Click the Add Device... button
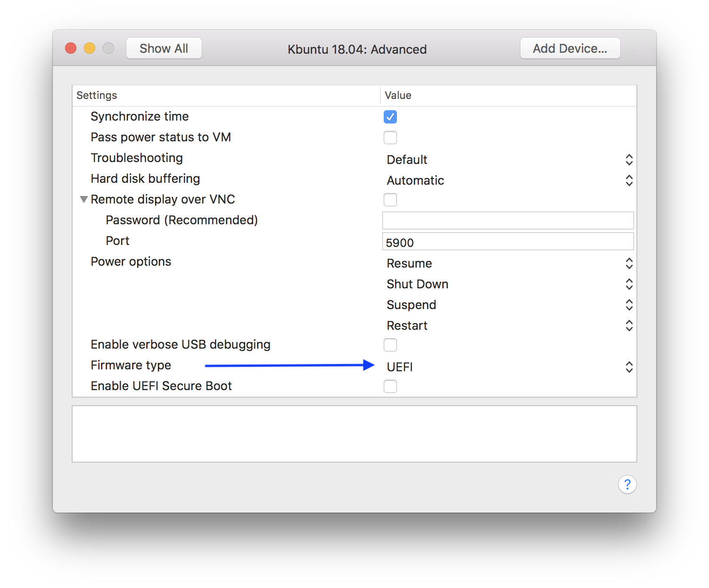Image resolution: width=709 pixels, height=588 pixels. pyautogui.click(x=570, y=49)
